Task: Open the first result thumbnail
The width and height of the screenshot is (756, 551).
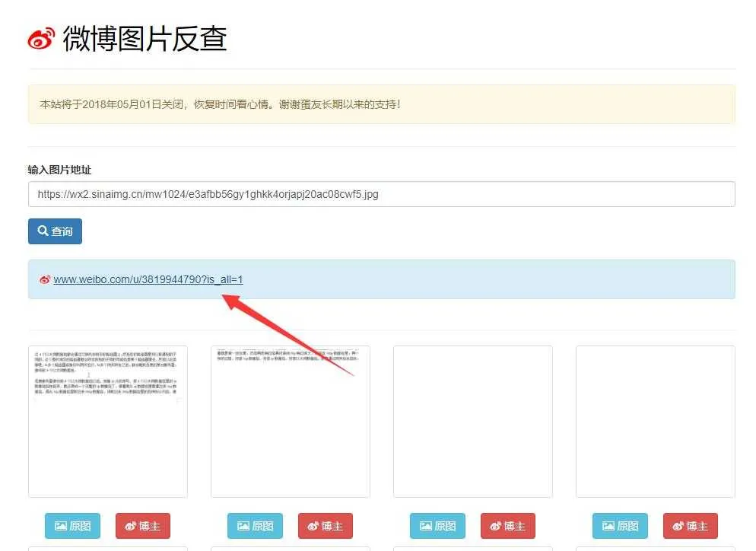Action: [107, 421]
